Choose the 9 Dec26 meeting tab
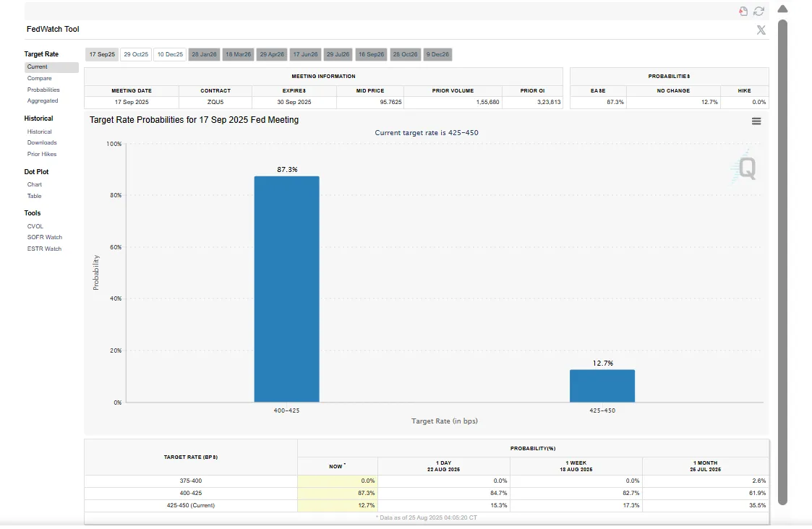 437,54
